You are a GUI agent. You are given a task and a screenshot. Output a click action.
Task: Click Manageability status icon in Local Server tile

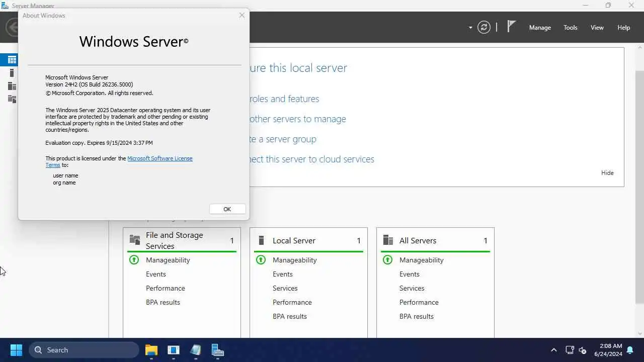261,260
